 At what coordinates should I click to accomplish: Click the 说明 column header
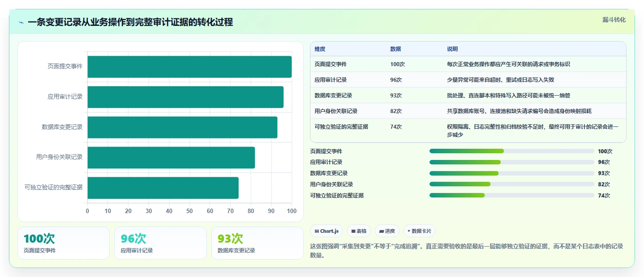[453, 49]
